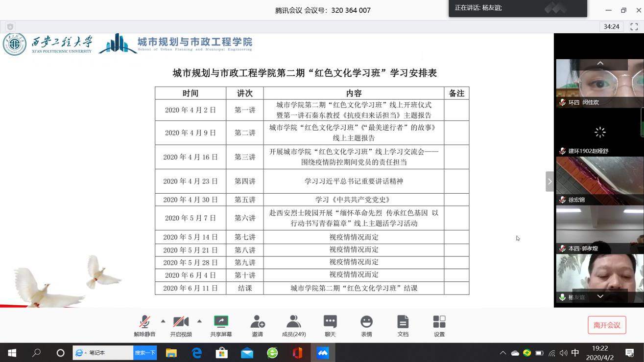Click the 离开会议 leave meeting button
This screenshot has height=362, width=644.
[607, 325]
